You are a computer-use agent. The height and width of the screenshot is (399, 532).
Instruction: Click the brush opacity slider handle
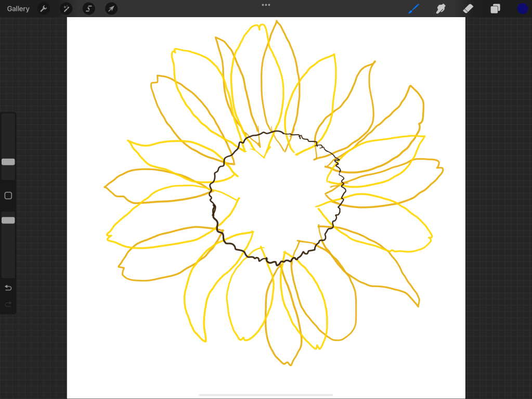pos(8,220)
